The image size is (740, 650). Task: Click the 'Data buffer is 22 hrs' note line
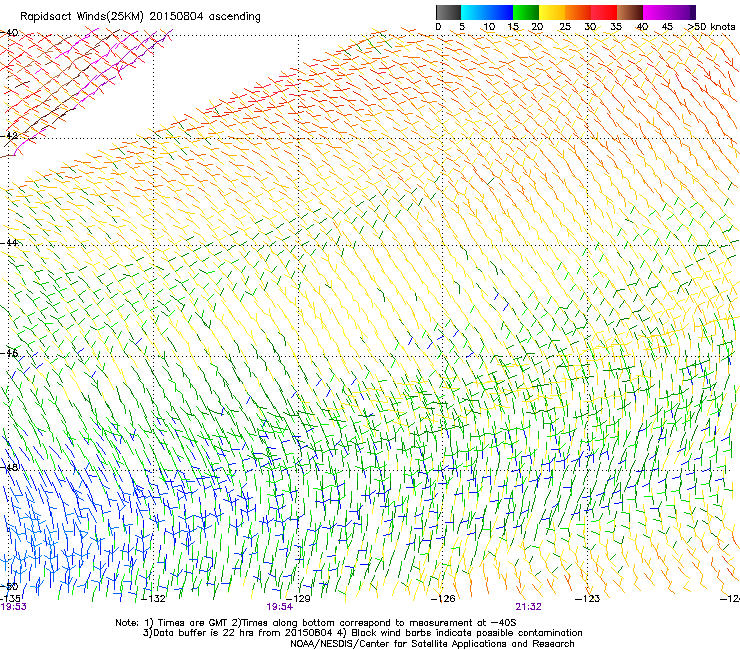tap(362, 633)
